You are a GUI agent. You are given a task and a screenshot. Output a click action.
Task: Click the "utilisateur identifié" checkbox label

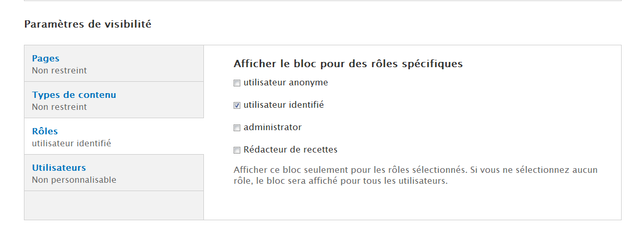pyautogui.click(x=284, y=105)
